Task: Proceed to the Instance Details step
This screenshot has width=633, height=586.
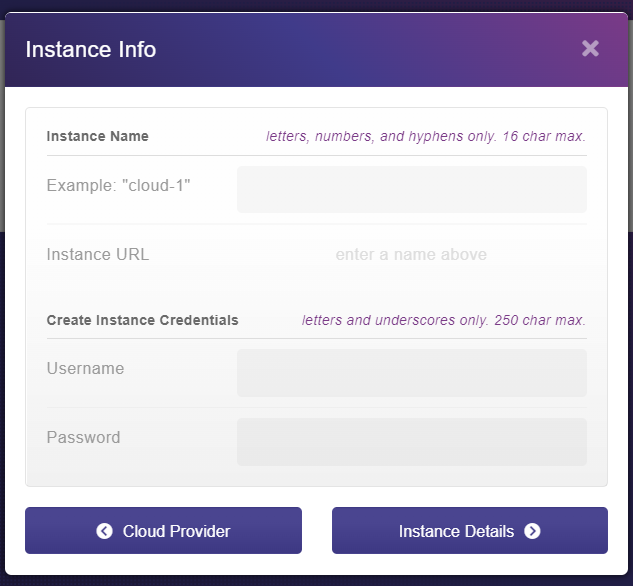Action: point(469,530)
